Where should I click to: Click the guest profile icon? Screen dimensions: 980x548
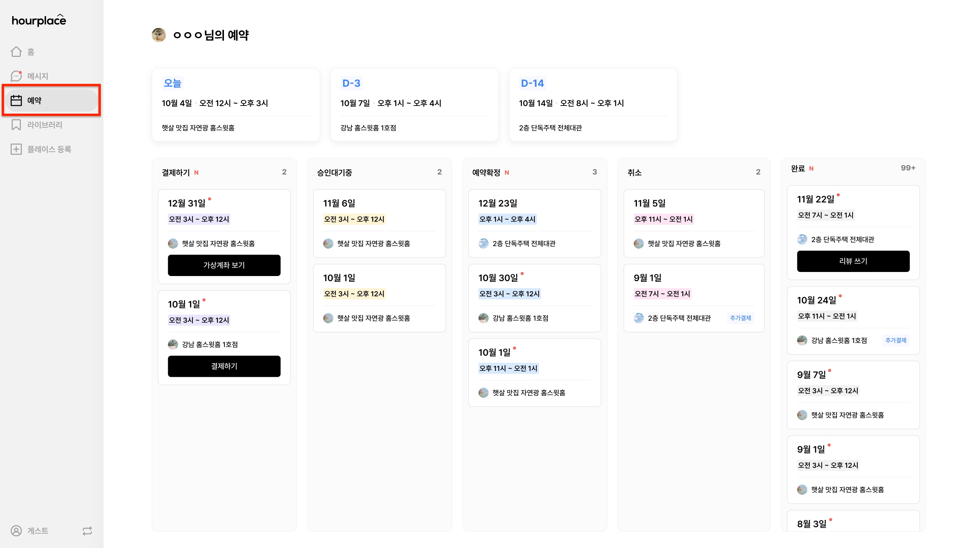tap(16, 530)
